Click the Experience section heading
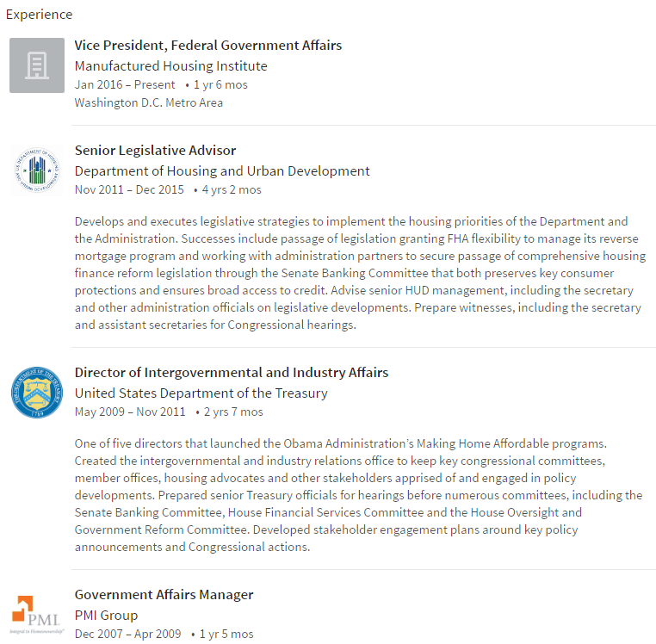656x644 pixels. click(39, 15)
